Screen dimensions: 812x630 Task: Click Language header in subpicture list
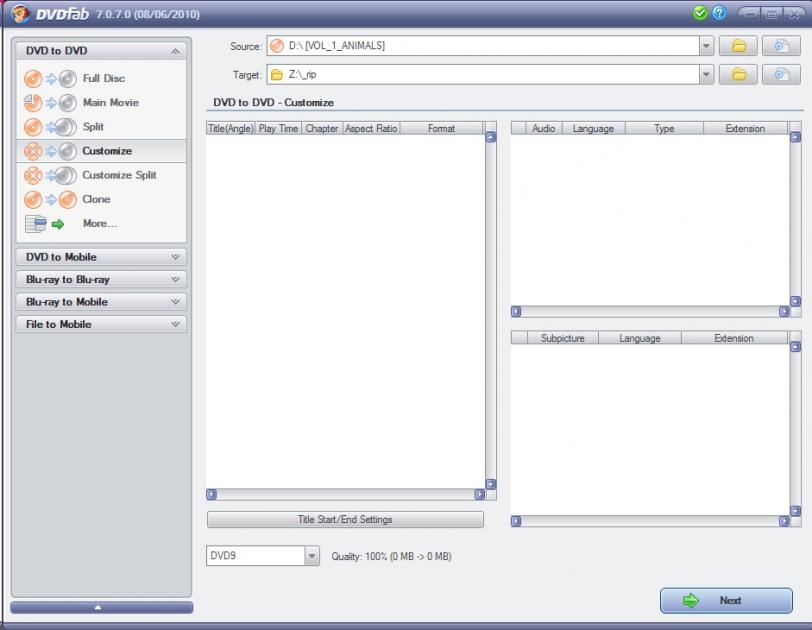pos(640,338)
